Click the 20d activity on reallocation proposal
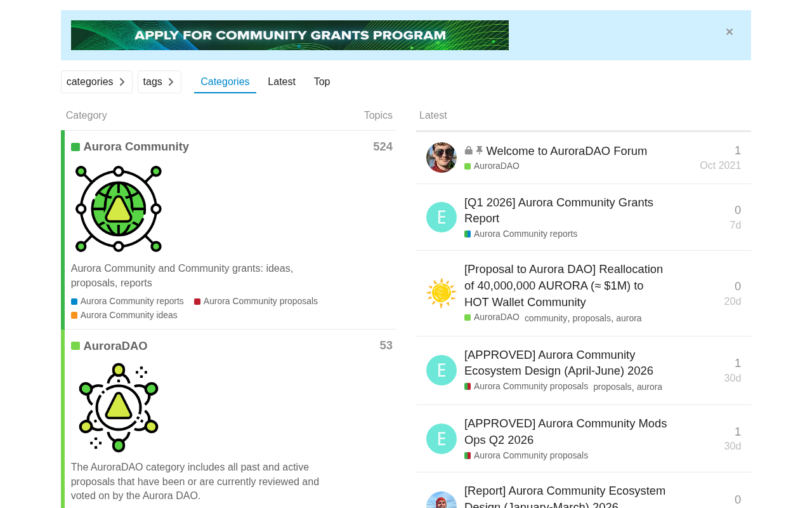The height and width of the screenshot is (508, 812). click(733, 302)
